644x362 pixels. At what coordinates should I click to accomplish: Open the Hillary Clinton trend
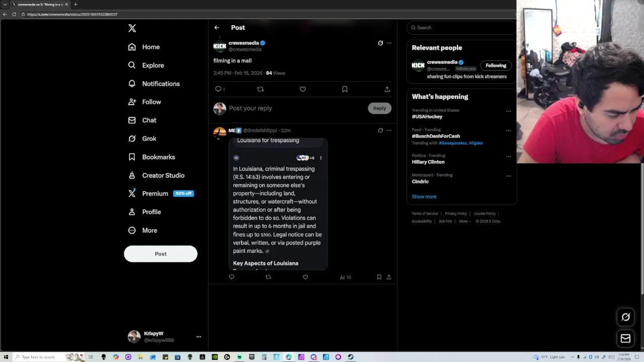(x=428, y=162)
